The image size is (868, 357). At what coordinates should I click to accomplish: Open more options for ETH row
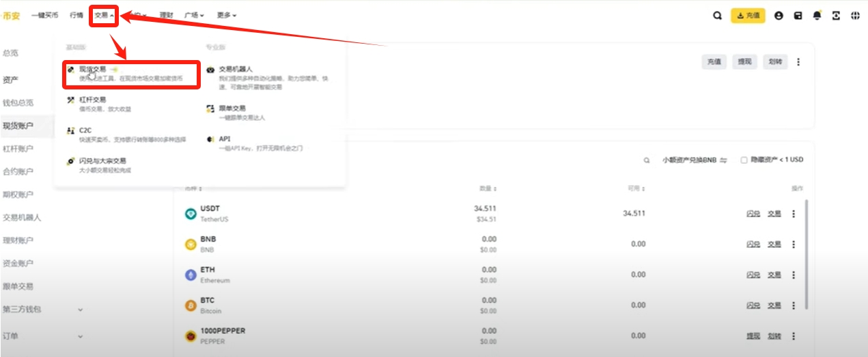(x=794, y=274)
